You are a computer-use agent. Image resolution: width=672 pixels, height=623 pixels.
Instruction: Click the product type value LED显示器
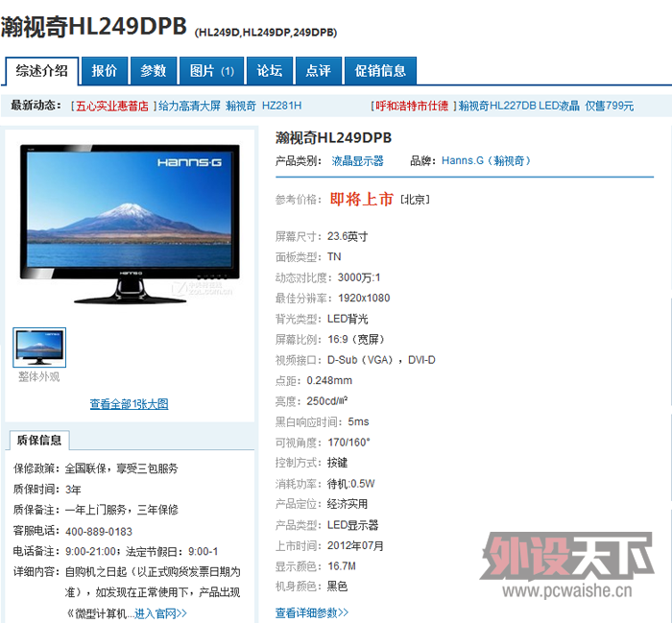pos(352,525)
